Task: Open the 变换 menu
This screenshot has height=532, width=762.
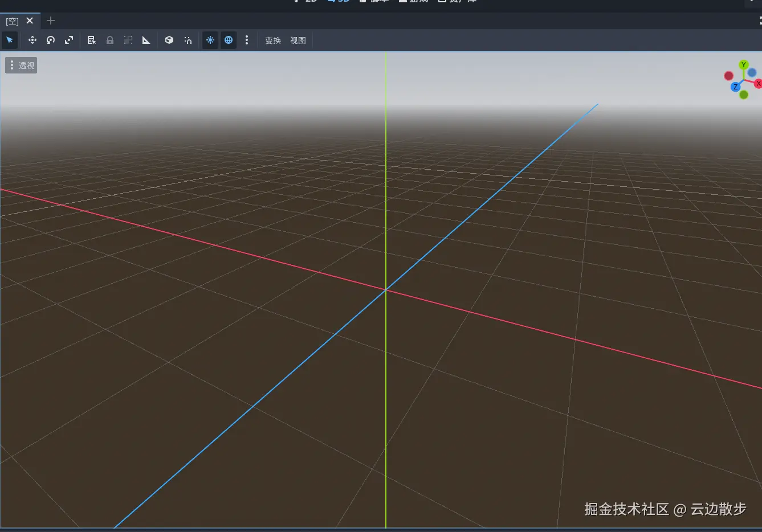Action: coord(273,40)
